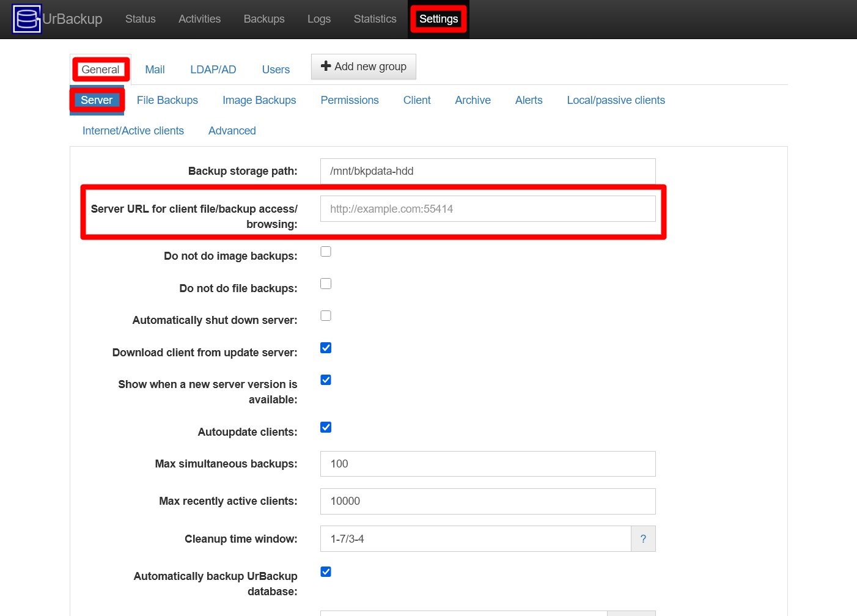Click the Add new group button
Screen dimensions: 857x616
[x=363, y=66]
